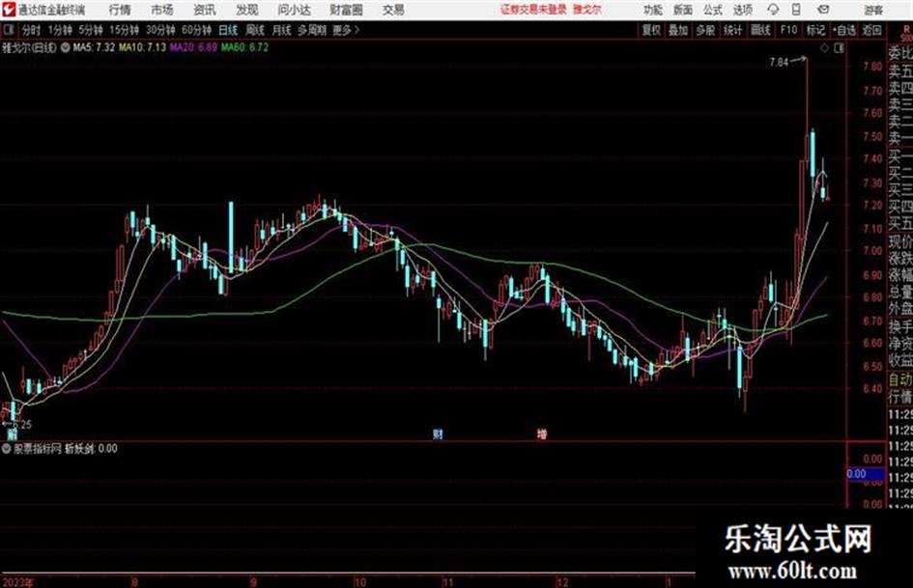Click the 财 info marker near October
The image size is (913, 588).
pyautogui.click(x=438, y=434)
